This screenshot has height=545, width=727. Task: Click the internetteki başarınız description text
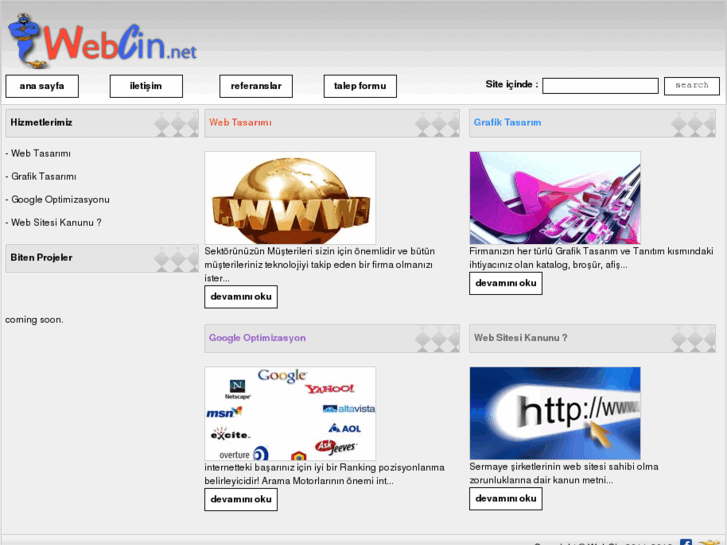click(325, 474)
